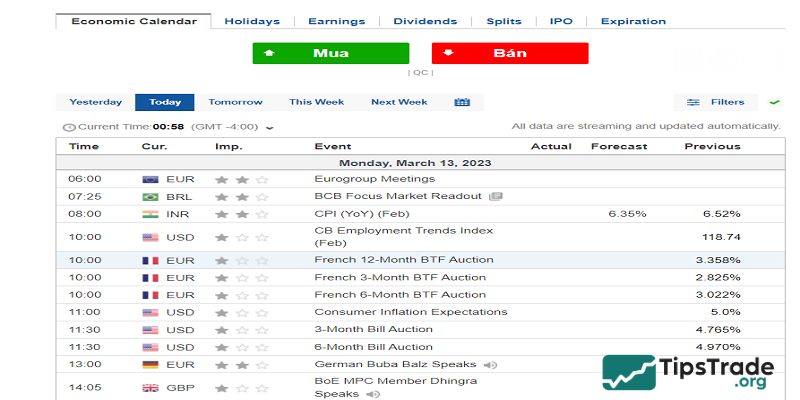Screen dimensions: 800x400
Task: Click the importance stars for Eurogroup Meetings
Action: [x=241, y=179]
